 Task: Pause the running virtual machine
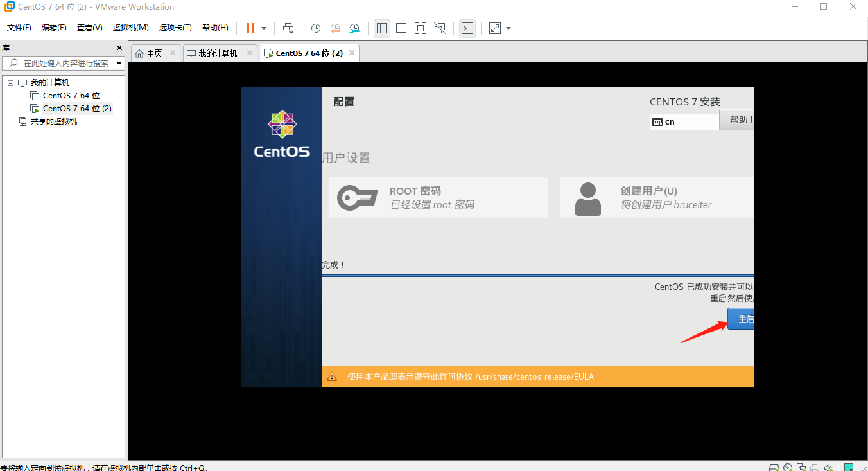tap(250, 28)
